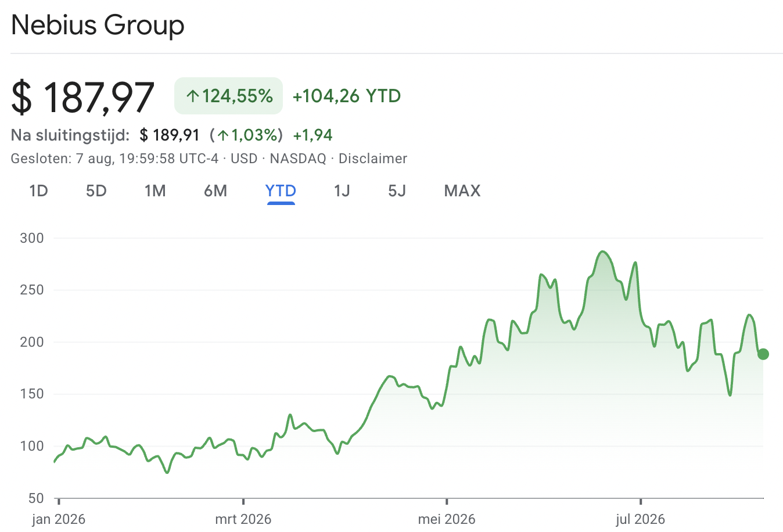The image size is (783, 532).
Task: Click the 300 y-axis label
Action: click(x=32, y=238)
